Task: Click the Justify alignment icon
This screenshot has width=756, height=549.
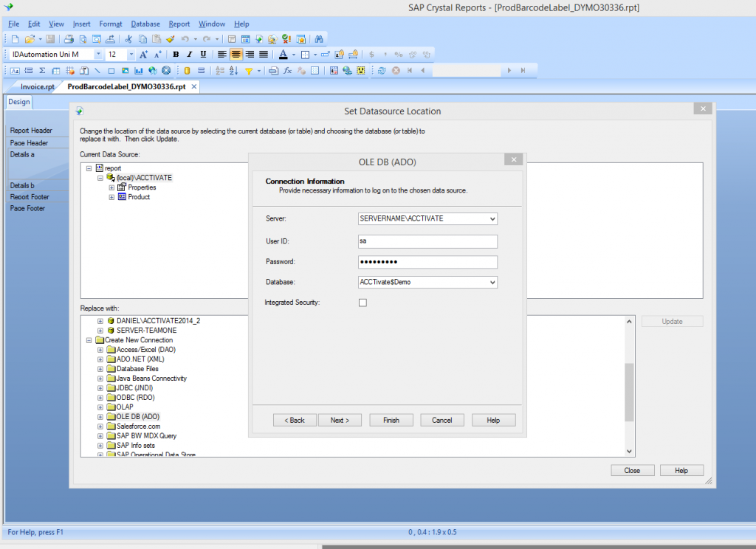Action: tap(264, 55)
